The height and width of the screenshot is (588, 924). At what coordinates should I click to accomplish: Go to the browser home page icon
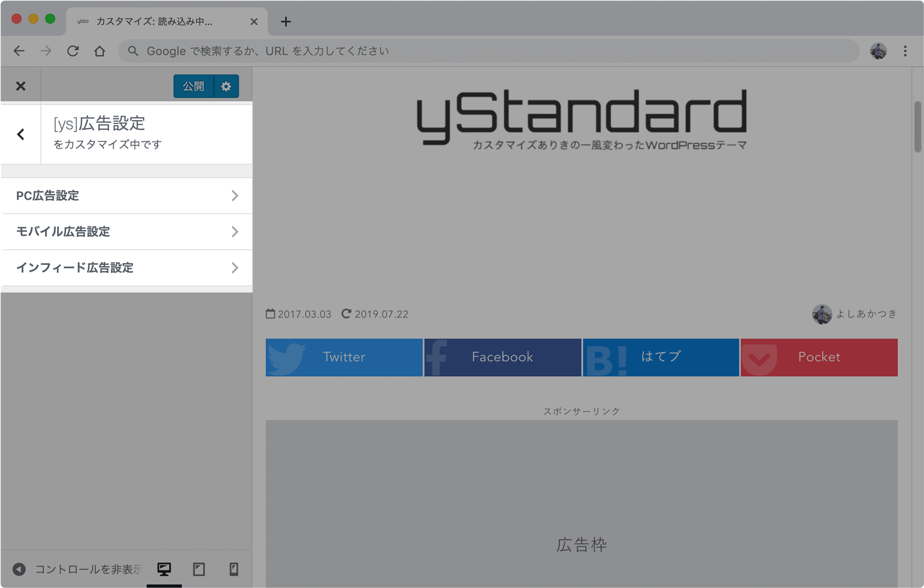coord(99,51)
